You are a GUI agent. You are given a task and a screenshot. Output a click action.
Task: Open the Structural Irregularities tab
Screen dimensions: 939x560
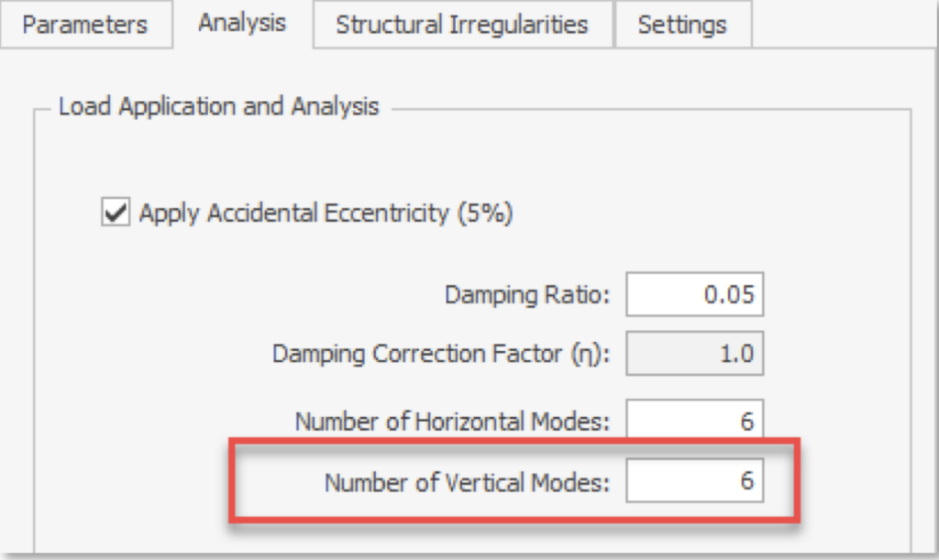461,25
